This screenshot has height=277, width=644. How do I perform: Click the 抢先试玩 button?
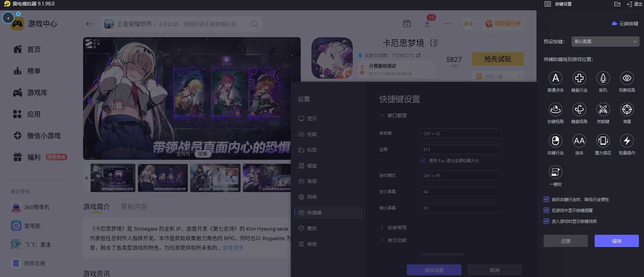(498, 59)
